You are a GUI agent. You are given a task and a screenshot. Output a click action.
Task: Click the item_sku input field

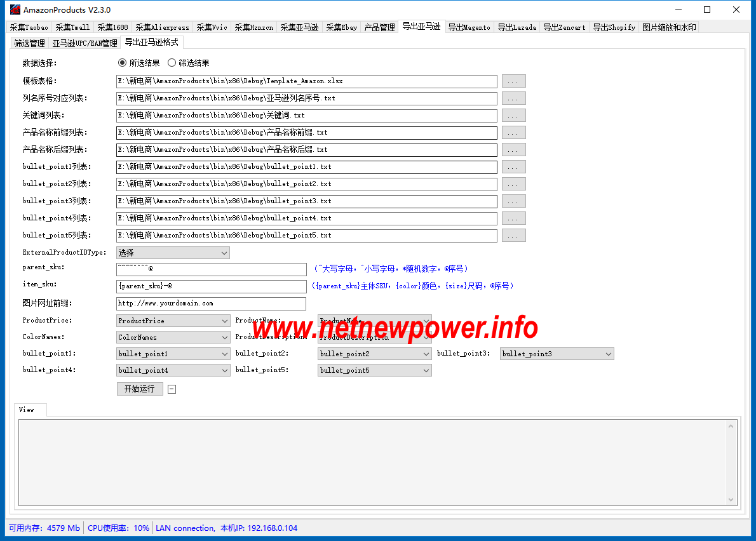[x=212, y=286]
